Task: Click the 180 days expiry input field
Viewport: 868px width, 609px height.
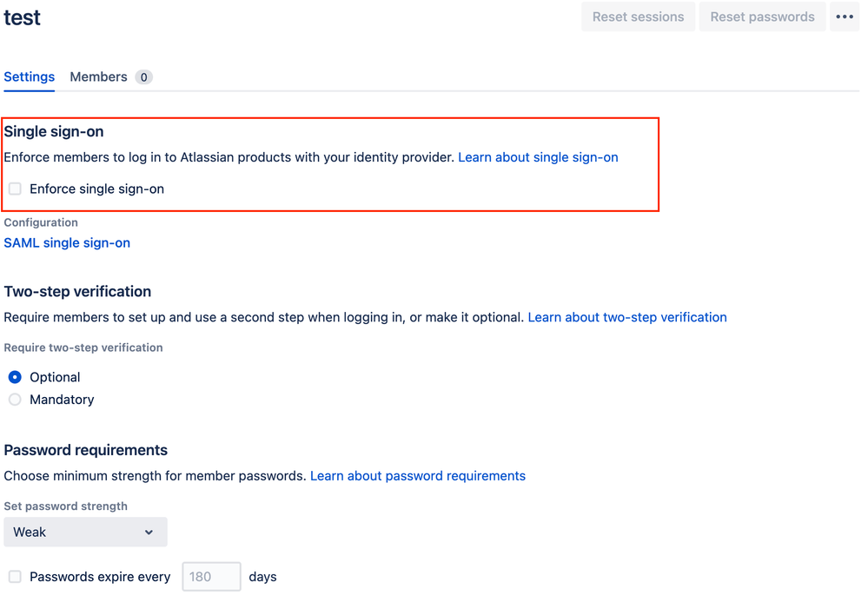Action: point(211,577)
